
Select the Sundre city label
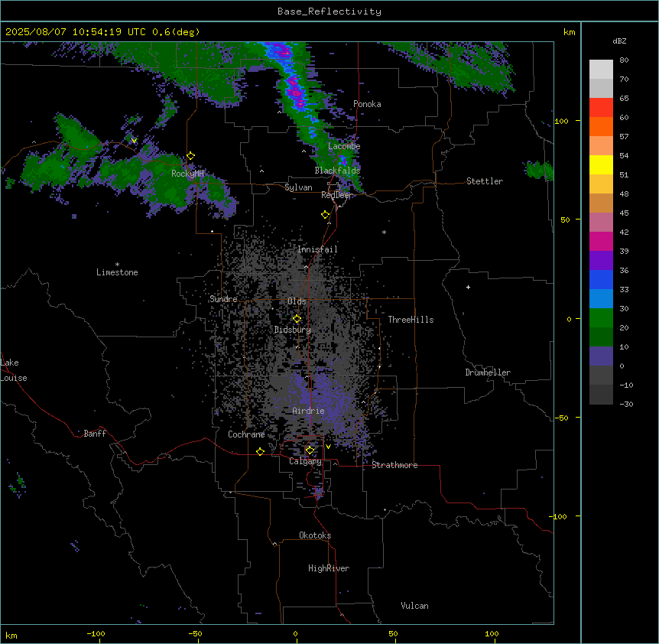coord(223,299)
